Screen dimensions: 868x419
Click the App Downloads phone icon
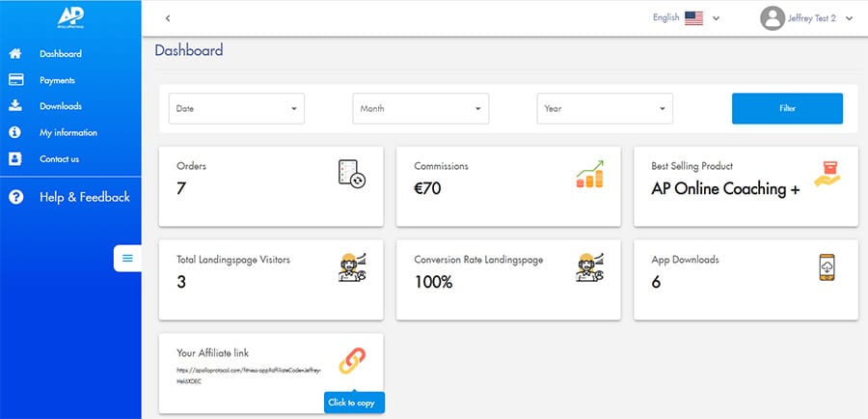pyautogui.click(x=827, y=267)
